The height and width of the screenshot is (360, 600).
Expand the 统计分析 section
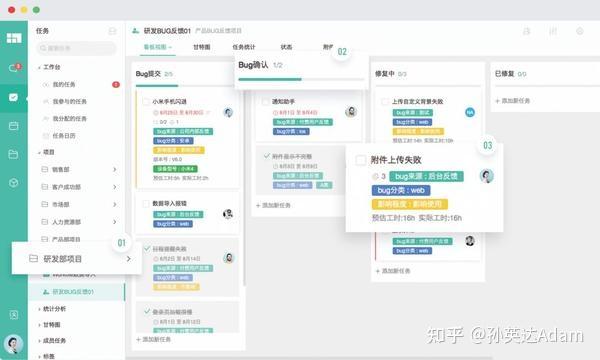point(39,309)
